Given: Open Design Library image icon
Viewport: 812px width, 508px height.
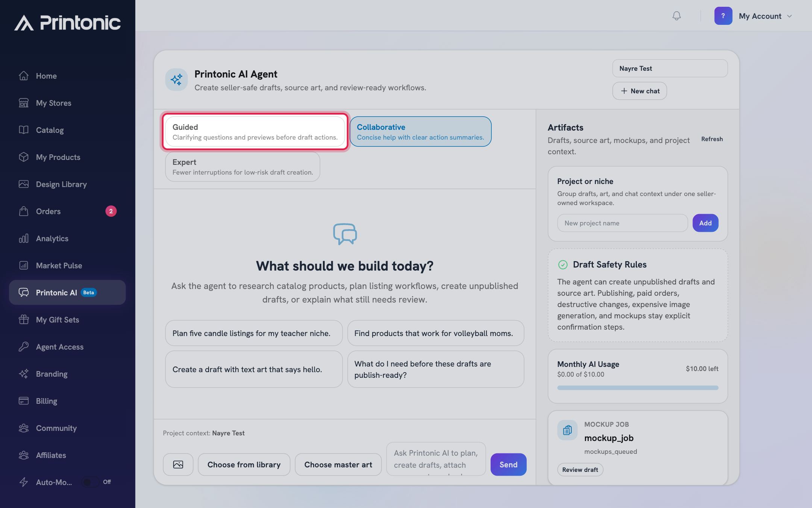Looking at the screenshot, I should [24, 184].
